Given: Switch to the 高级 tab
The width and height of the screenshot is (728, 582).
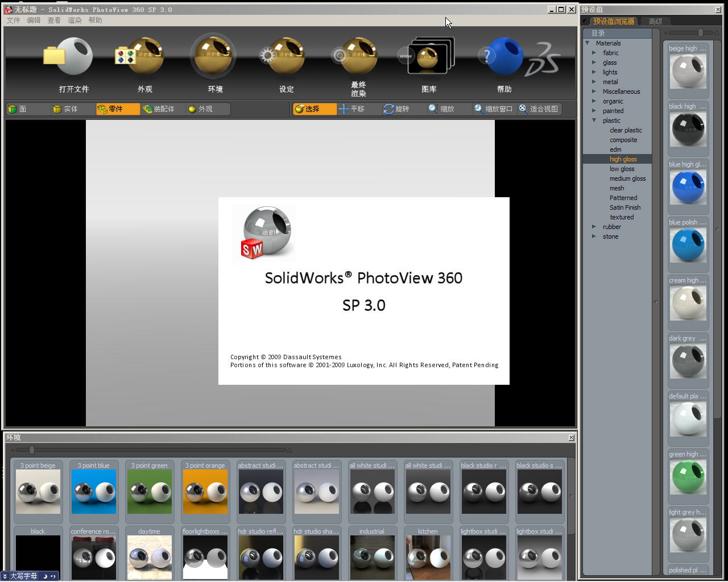Looking at the screenshot, I should point(656,22).
